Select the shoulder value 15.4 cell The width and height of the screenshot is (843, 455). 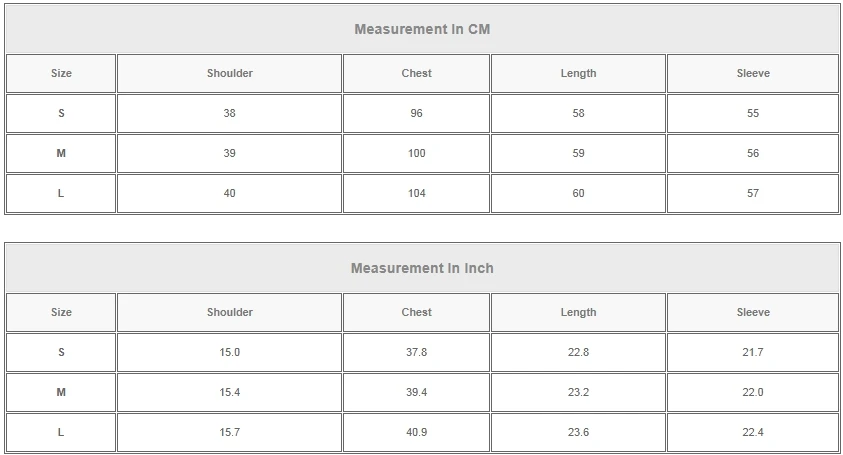click(x=230, y=393)
